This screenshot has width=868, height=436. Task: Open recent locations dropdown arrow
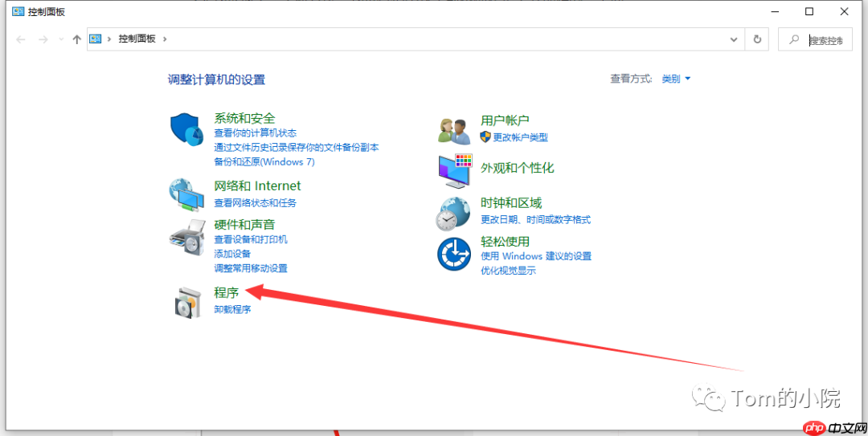click(61, 40)
